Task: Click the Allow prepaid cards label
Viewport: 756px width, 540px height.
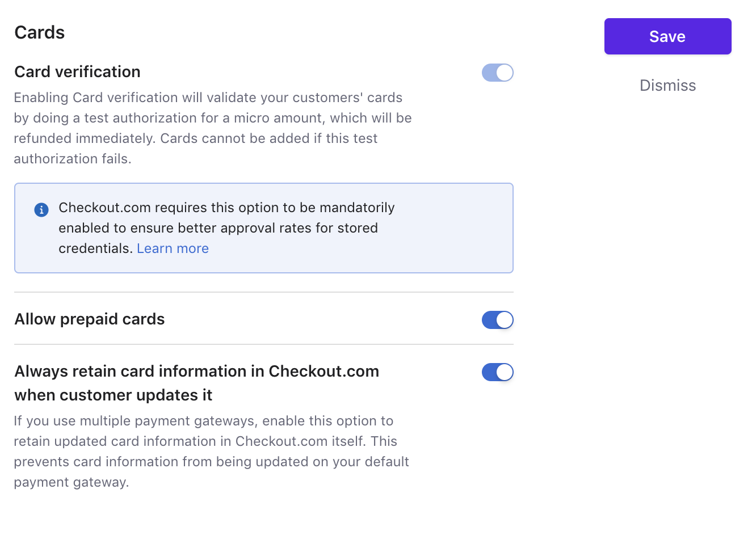Action: (x=90, y=319)
